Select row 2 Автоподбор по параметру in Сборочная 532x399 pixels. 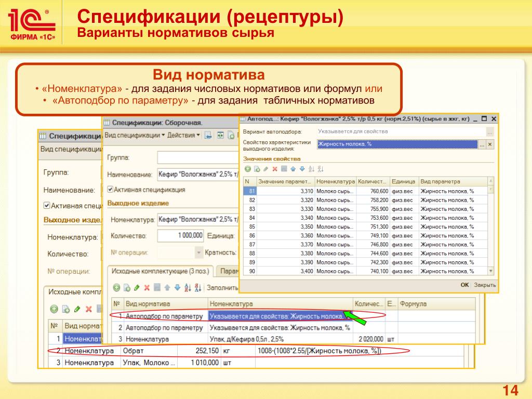[x=293, y=328]
